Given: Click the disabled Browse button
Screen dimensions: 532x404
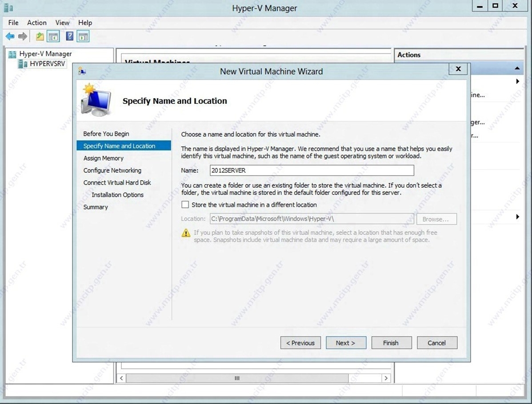Looking at the screenshot, I should click(436, 219).
